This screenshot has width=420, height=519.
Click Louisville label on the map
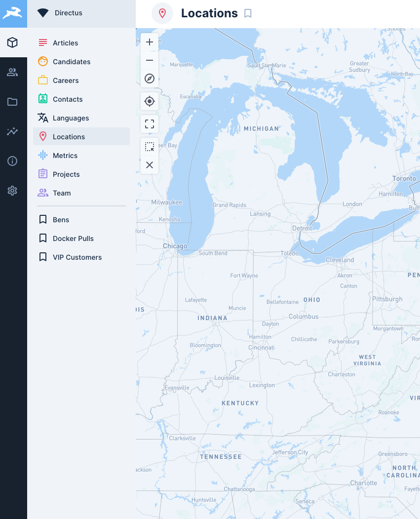tap(227, 378)
